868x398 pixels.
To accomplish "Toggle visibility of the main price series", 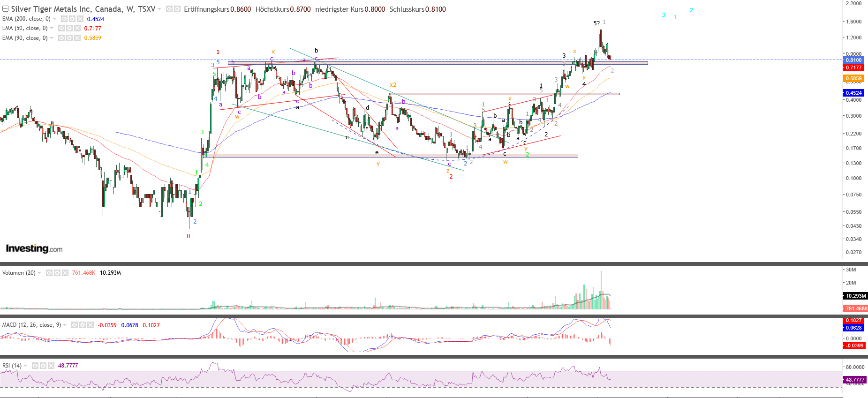I will tap(169, 9).
